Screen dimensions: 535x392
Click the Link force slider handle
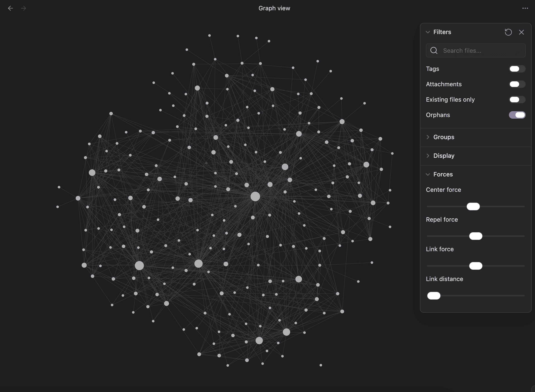click(x=475, y=266)
